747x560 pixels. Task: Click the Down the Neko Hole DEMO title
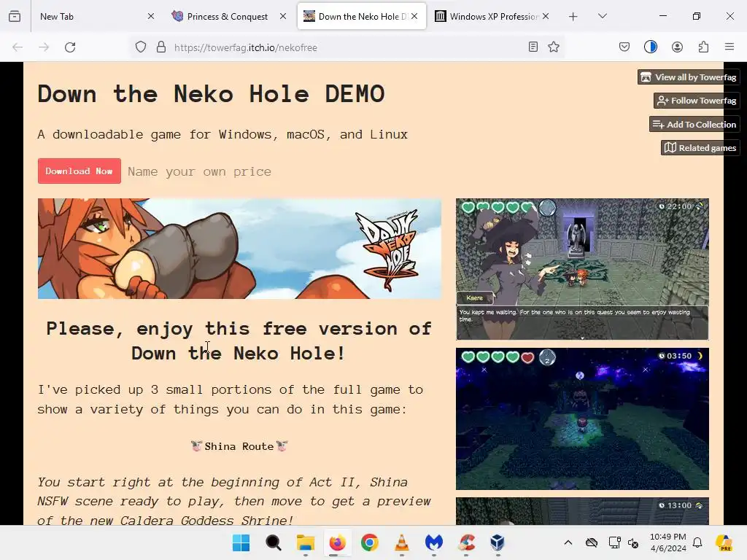(212, 93)
